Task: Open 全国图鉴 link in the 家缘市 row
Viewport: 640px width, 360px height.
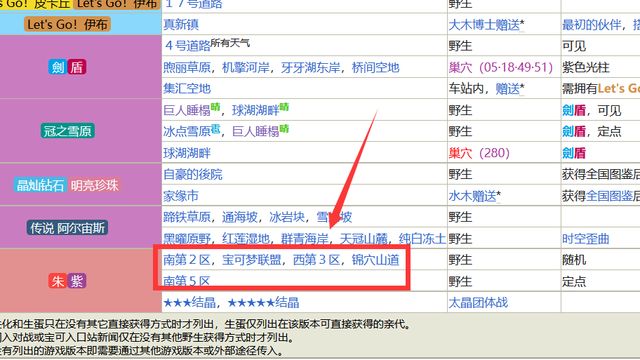Action: point(609,196)
